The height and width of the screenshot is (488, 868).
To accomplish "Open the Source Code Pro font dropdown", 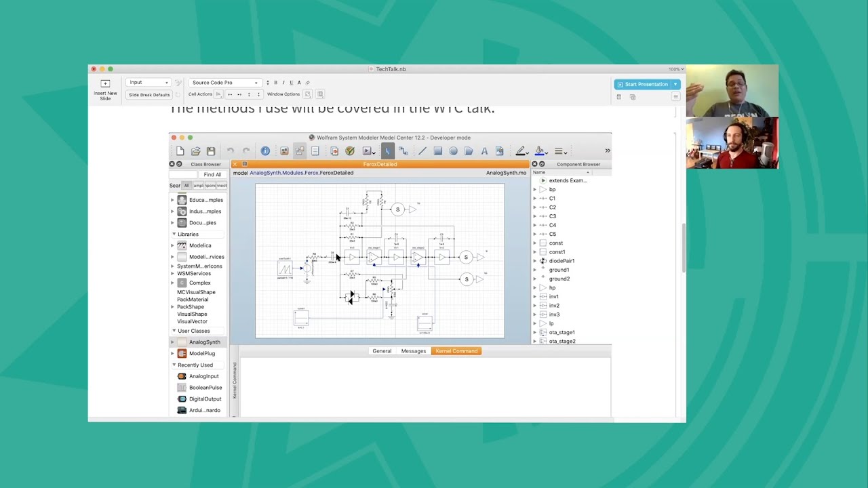I will [x=224, y=83].
